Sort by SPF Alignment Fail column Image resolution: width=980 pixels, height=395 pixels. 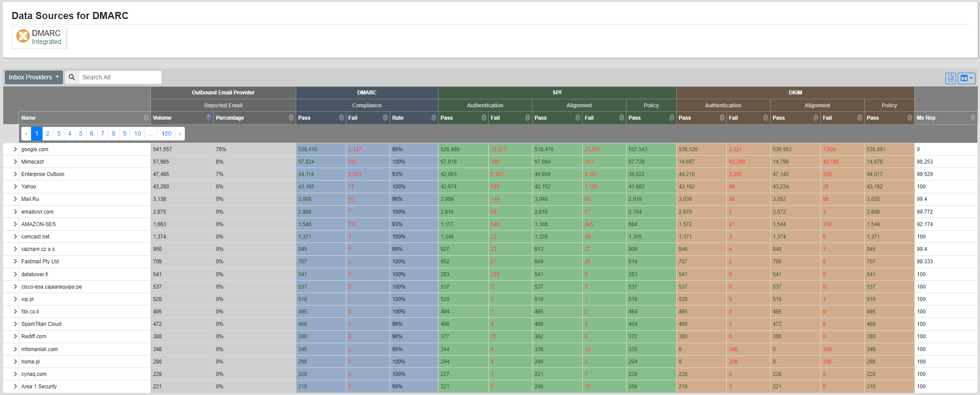tap(604, 118)
